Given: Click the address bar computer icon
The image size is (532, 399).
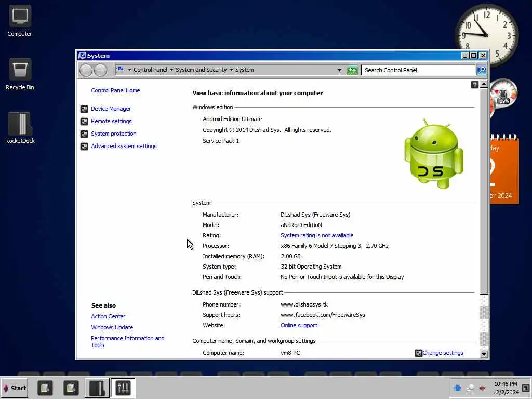Looking at the screenshot, I should pyautogui.click(x=121, y=70).
